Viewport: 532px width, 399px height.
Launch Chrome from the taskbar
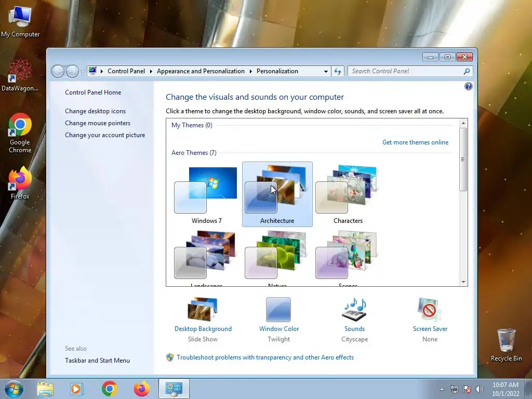(x=109, y=389)
